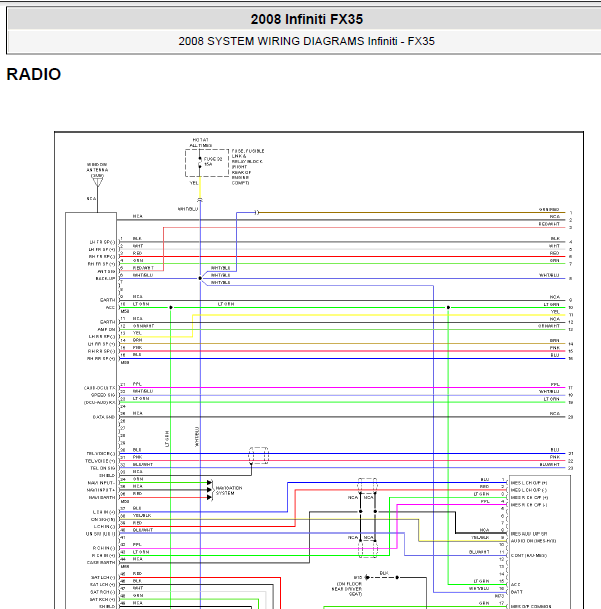Click the "BATT" terminal label on amplifier connector
Image resolution: width=601 pixels, height=609 pixels.
coord(517,592)
